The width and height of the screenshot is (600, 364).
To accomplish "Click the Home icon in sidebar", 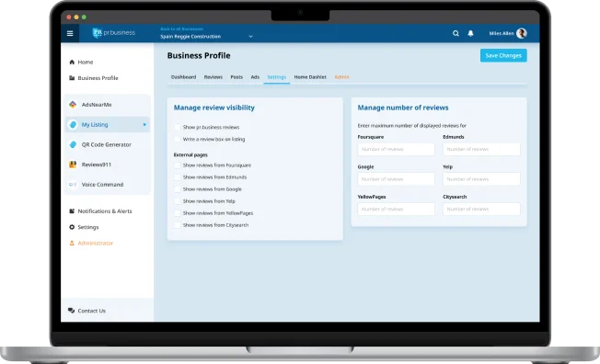I will click(x=72, y=62).
